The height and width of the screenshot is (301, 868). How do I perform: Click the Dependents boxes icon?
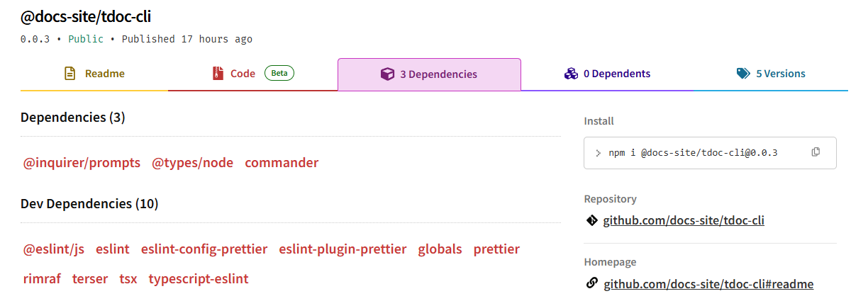pyautogui.click(x=571, y=74)
